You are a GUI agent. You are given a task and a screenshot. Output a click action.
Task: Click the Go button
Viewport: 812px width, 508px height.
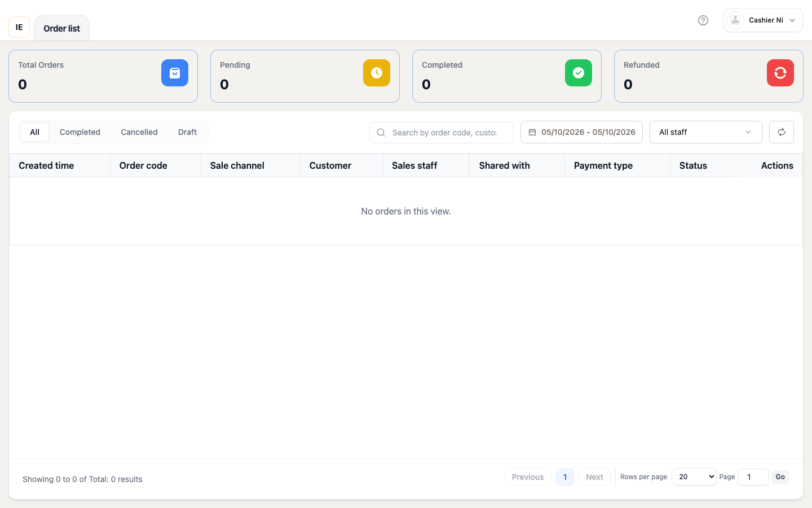(x=780, y=477)
